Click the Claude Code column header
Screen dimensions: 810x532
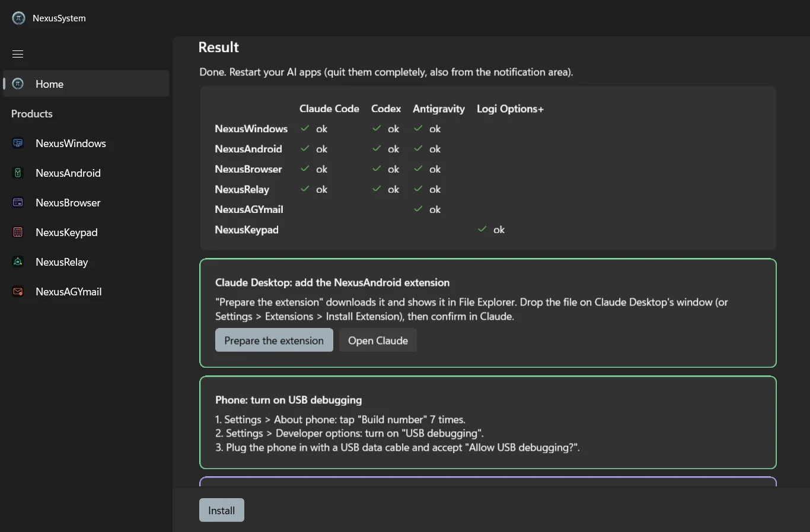(329, 109)
